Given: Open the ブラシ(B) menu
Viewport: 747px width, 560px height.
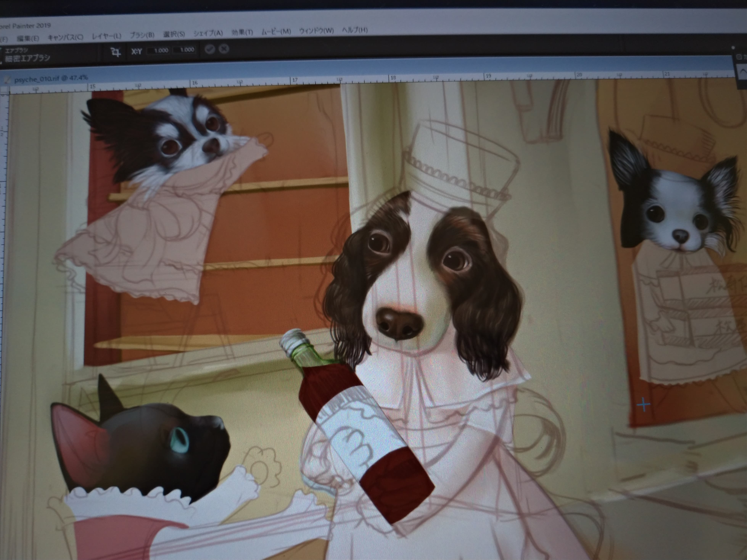Looking at the screenshot, I should (x=142, y=35).
